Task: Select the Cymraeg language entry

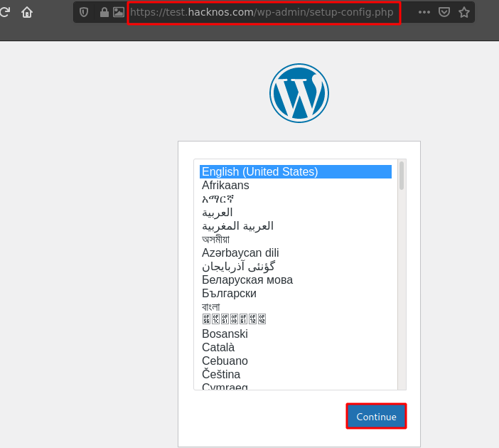Action: pos(296,385)
